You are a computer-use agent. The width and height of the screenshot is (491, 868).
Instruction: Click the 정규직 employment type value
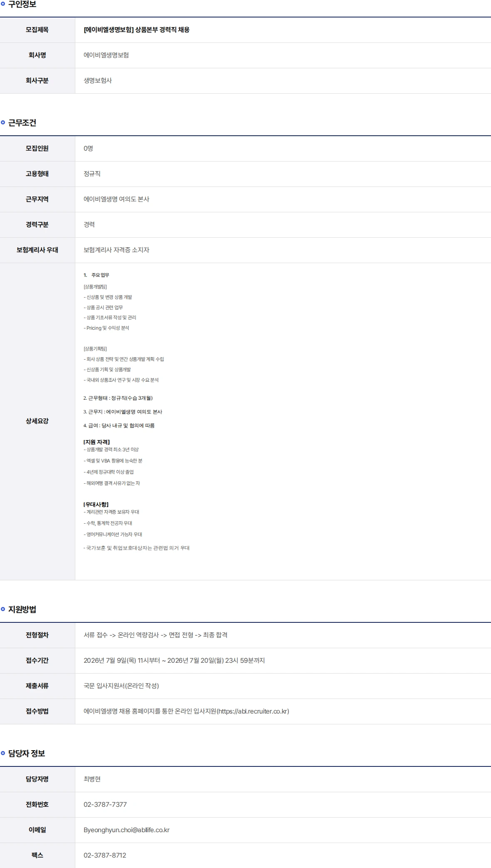point(92,174)
